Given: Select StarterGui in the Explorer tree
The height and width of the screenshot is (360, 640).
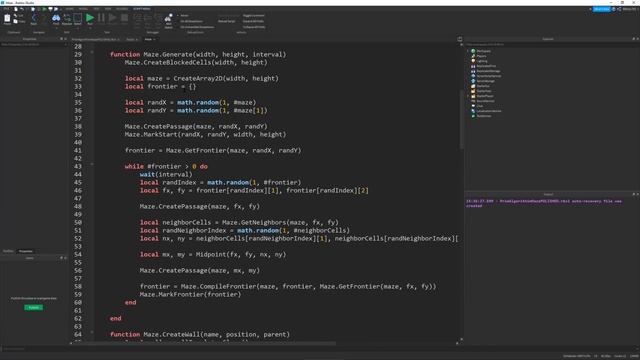Looking at the screenshot, I should [x=483, y=86].
